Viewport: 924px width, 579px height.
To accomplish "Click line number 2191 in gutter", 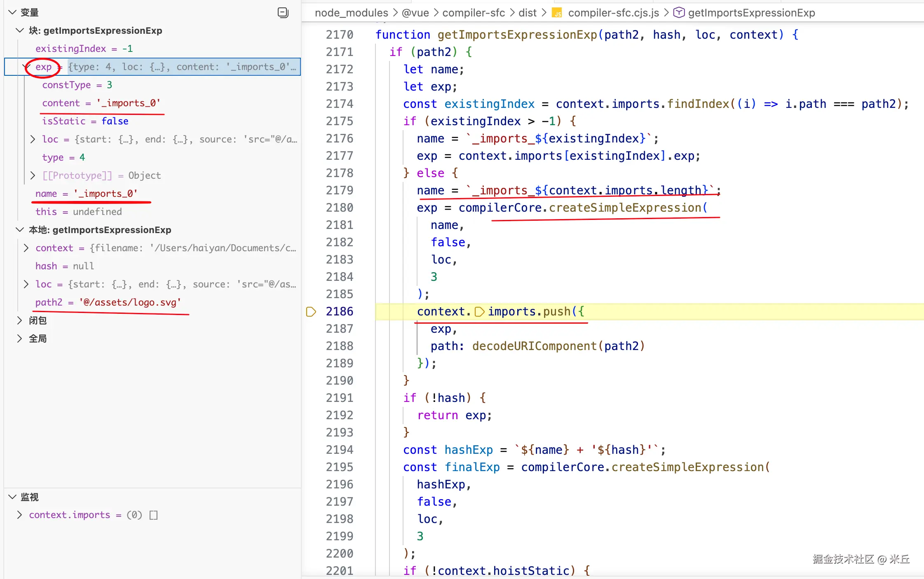I will (339, 398).
